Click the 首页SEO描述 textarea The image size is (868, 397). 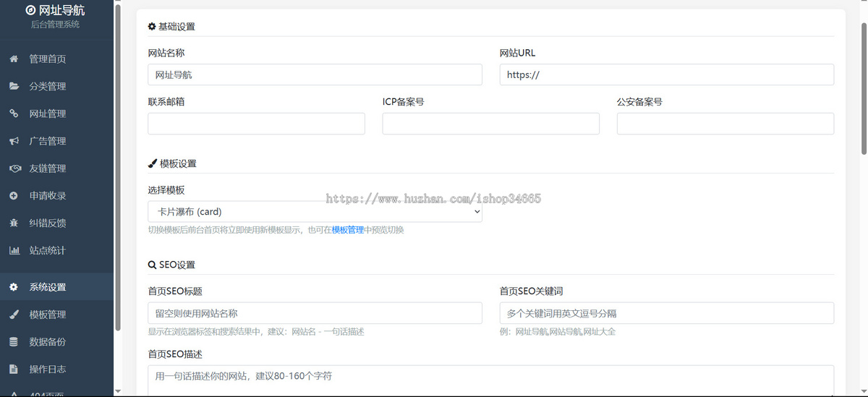coord(491,381)
